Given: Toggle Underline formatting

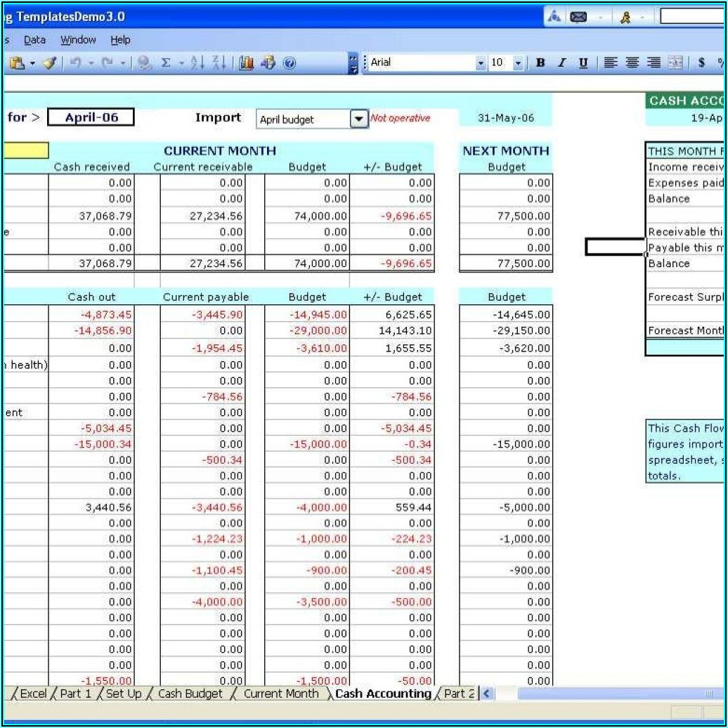Looking at the screenshot, I should pyautogui.click(x=583, y=63).
